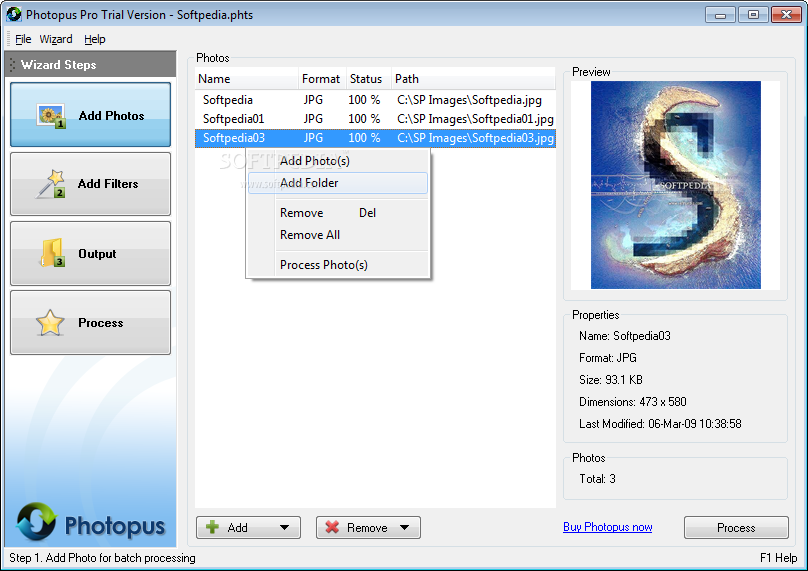Expand the Remove button dropdown arrow
Image resolution: width=808 pixels, height=571 pixels.
pos(405,528)
